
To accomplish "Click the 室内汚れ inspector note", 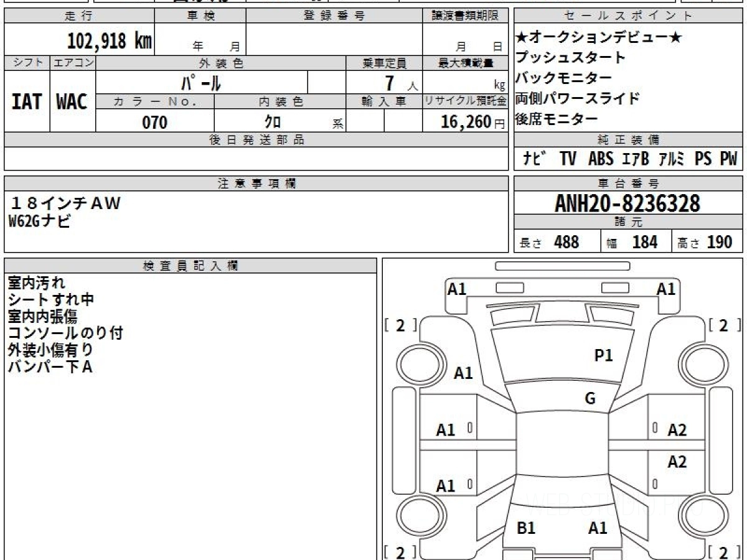I will 36,283.
